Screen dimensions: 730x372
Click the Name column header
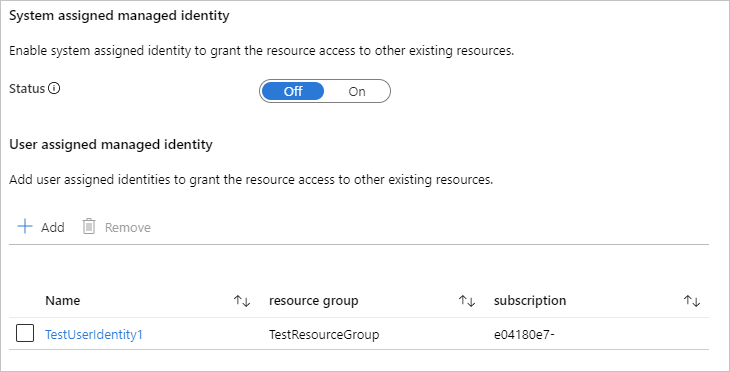(x=62, y=301)
